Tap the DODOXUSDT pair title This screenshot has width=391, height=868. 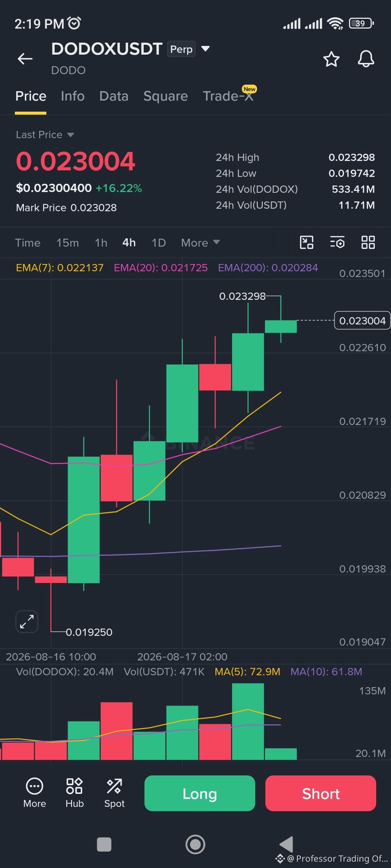107,49
